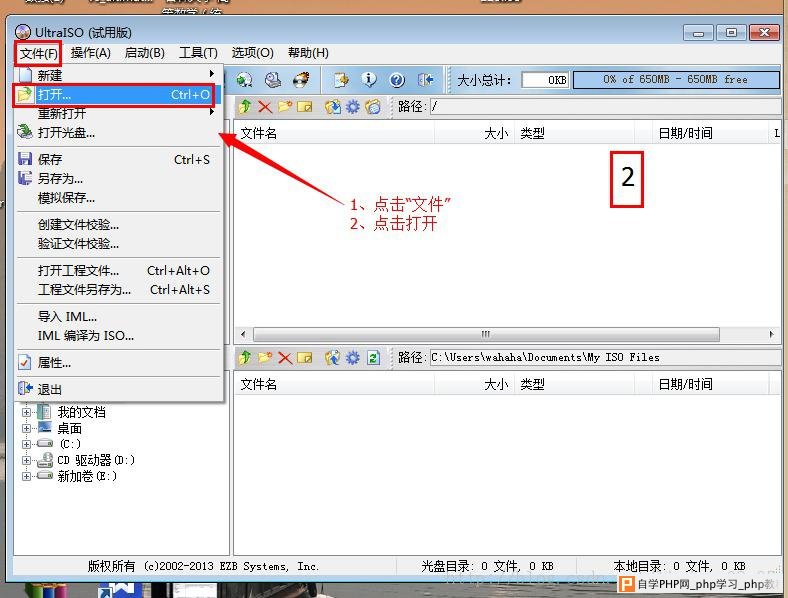Screen dimensions: 788x598
Task: Select 新加卷(E:) in the local tree
Action: pos(87,476)
